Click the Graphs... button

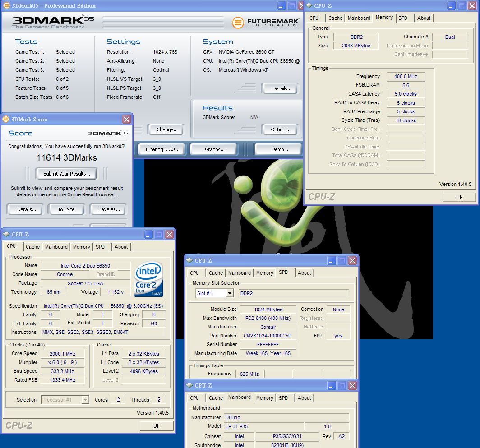click(x=214, y=149)
